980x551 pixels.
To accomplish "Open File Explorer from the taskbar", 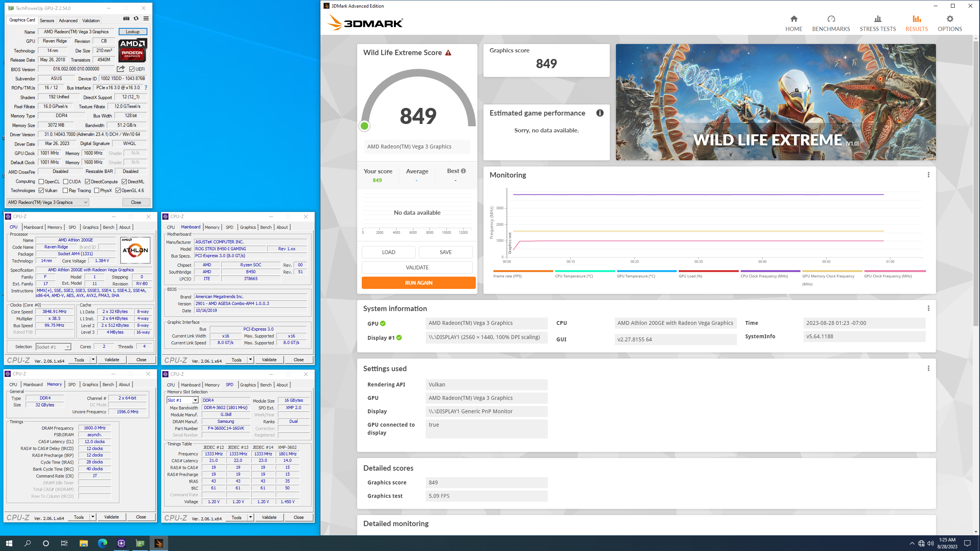I will 83,543.
